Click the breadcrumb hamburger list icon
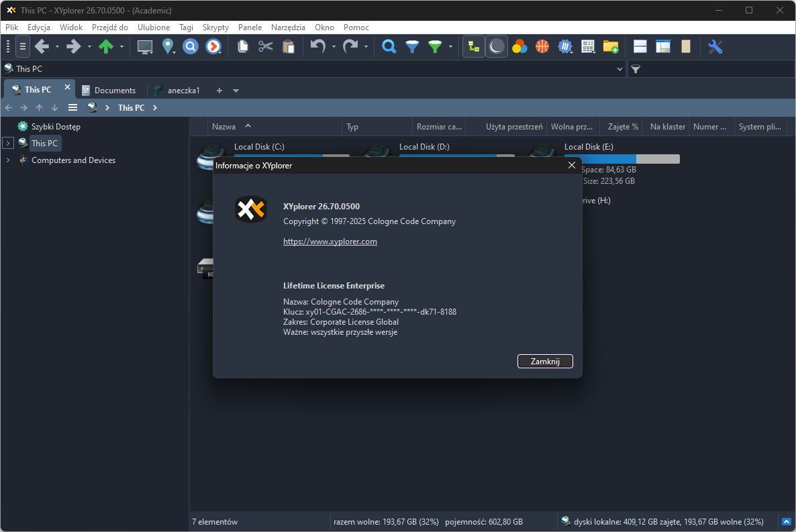 pyautogui.click(x=73, y=107)
